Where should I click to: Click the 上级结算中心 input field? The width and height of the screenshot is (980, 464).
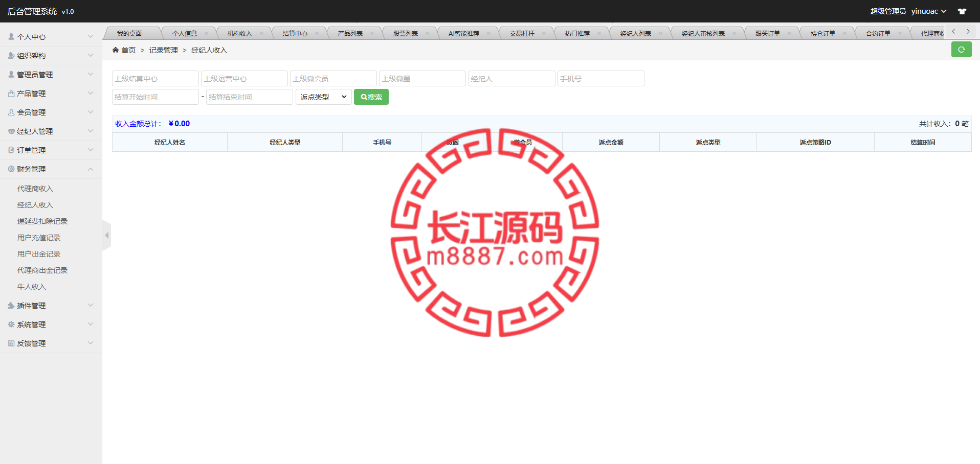pos(155,79)
